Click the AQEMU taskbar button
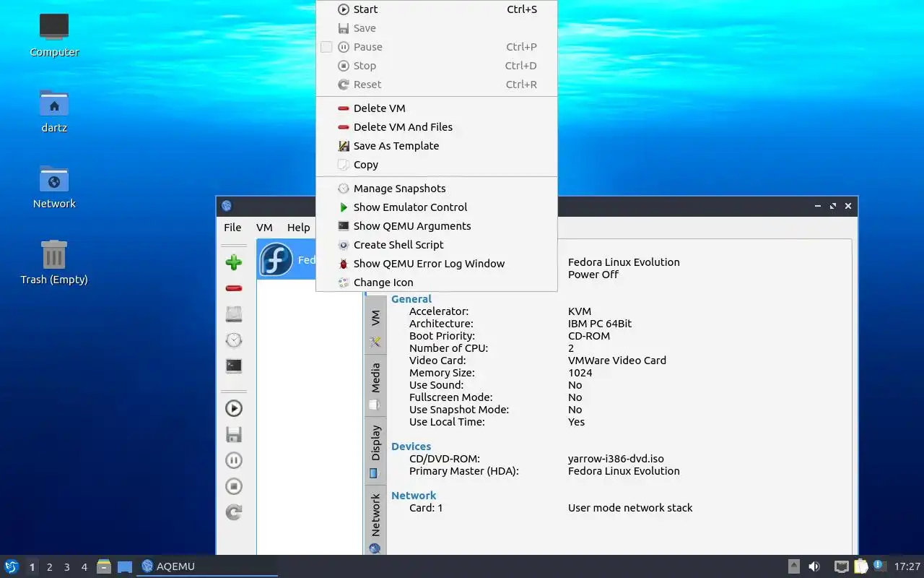The height and width of the screenshot is (578, 924). (x=208, y=566)
